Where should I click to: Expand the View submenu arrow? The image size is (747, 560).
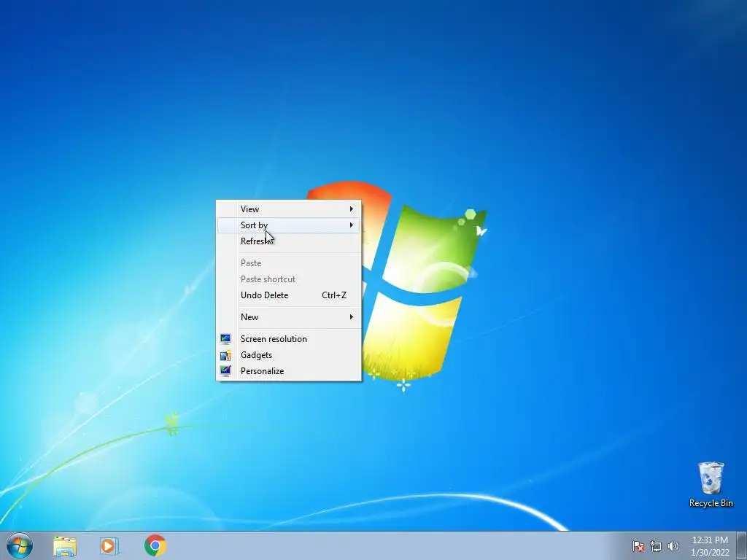pos(352,209)
